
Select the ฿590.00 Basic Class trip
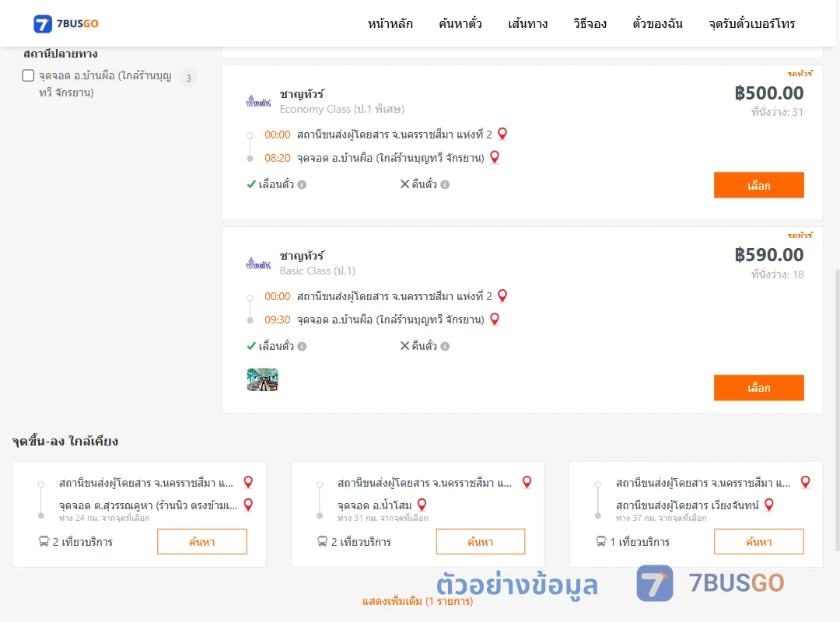pos(758,388)
